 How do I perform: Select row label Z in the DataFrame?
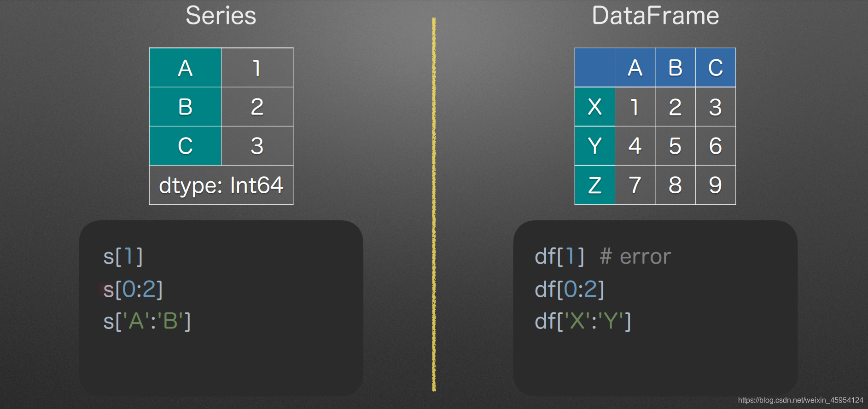pos(595,185)
